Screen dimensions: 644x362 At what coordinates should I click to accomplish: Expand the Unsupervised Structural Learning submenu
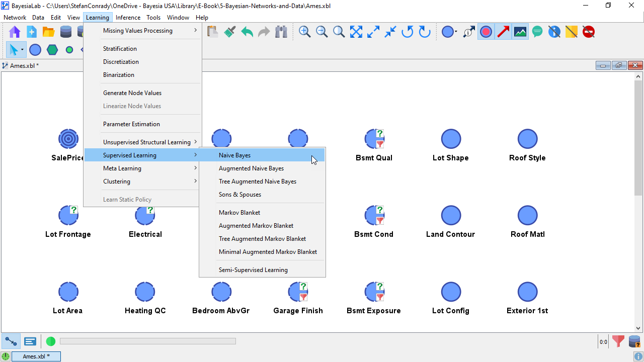pos(142,142)
